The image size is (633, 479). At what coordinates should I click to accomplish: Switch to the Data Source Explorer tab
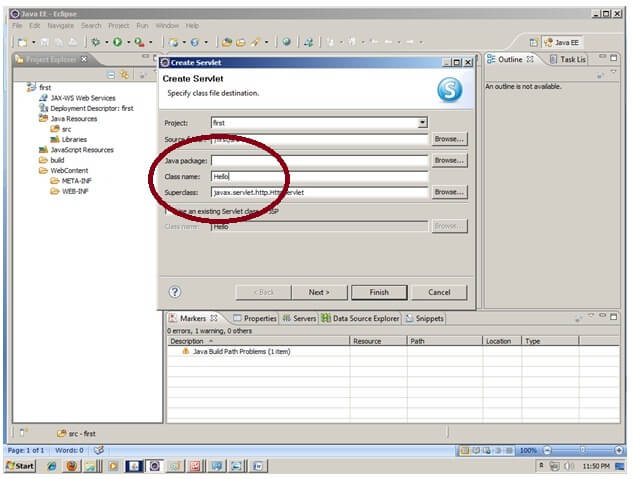pyautogui.click(x=361, y=318)
